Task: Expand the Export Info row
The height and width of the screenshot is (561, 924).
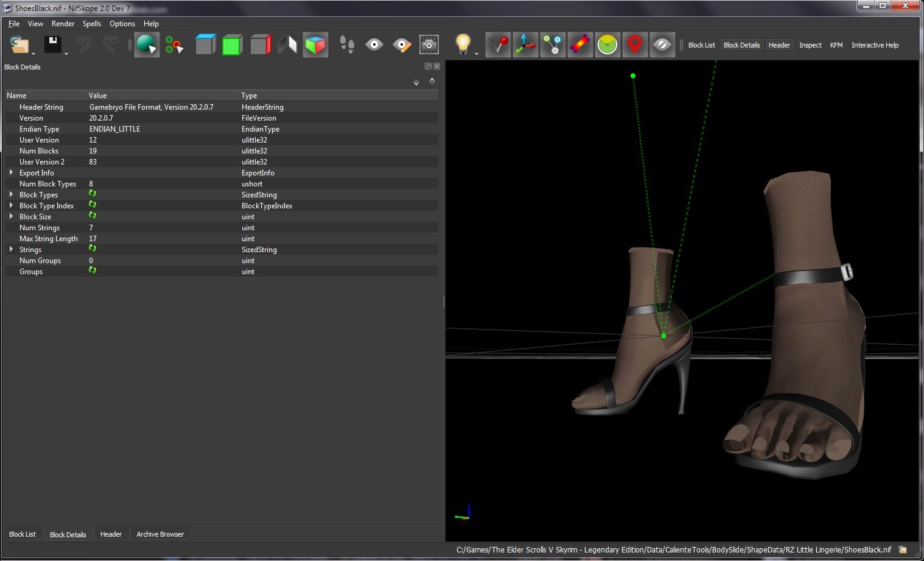Action: coord(11,173)
